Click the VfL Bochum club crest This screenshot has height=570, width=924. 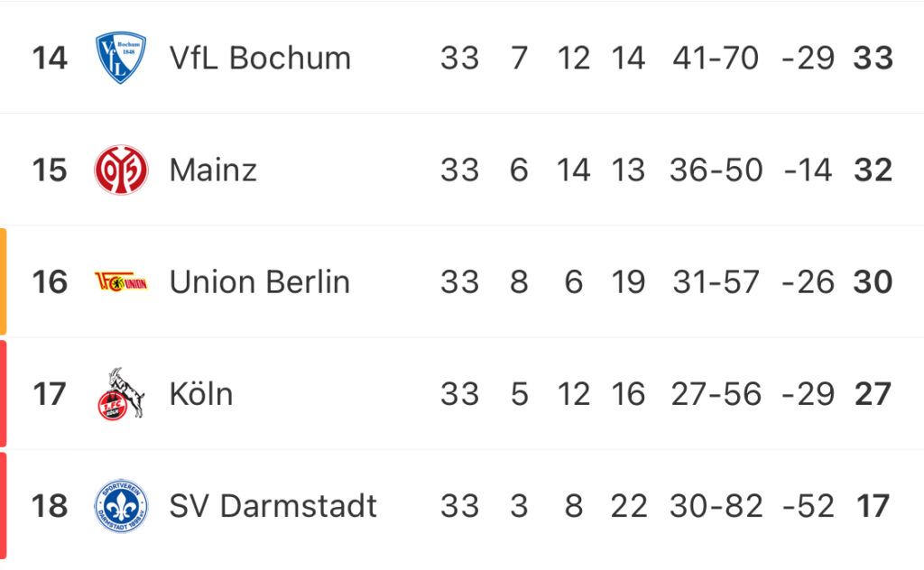(121, 58)
